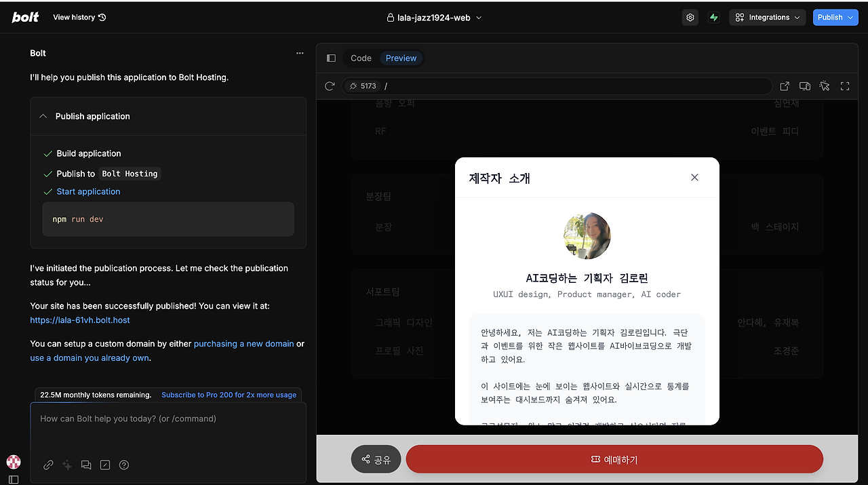Open the user avatar menu

(14, 462)
